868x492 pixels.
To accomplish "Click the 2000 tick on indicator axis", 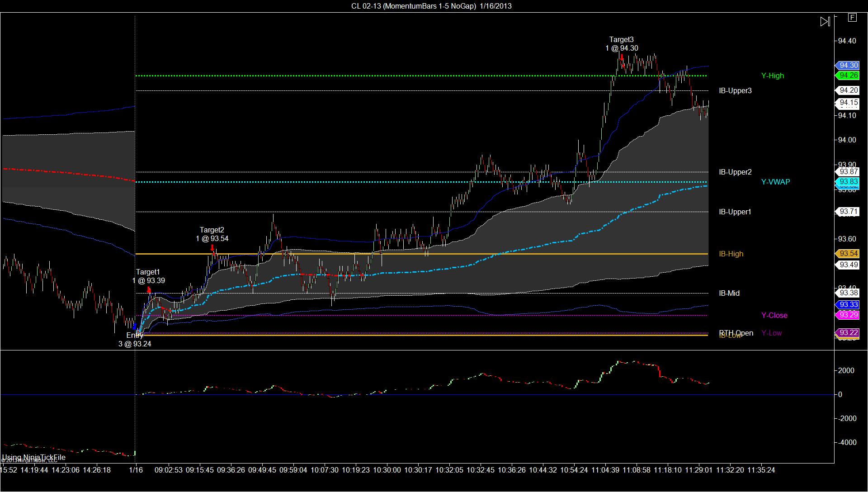I will [x=846, y=370].
